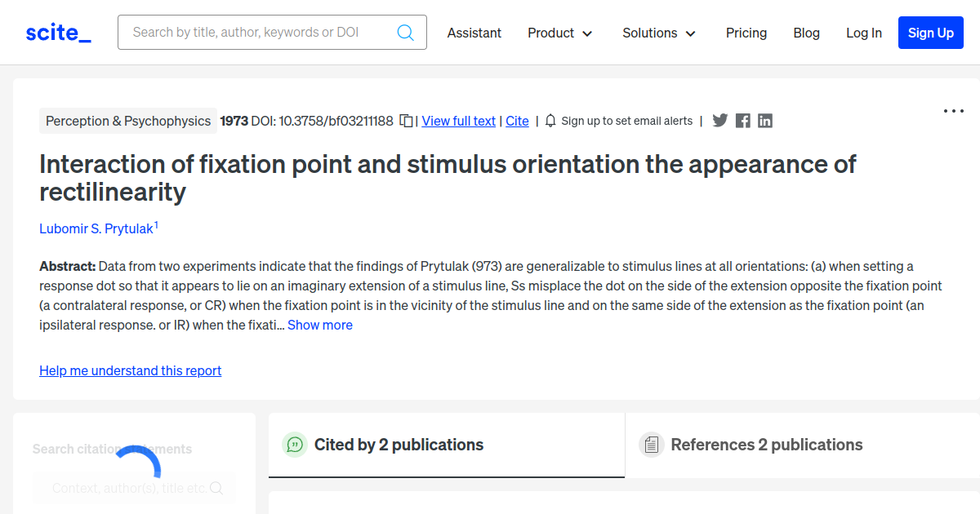This screenshot has width=980, height=514.
Task: Expand the abstract with Show more
Action: (x=319, y=325)
